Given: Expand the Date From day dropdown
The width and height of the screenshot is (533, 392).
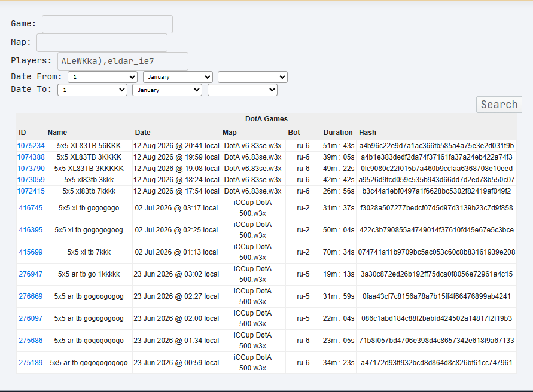Looking at the screenshot, I should click(103, 77).
